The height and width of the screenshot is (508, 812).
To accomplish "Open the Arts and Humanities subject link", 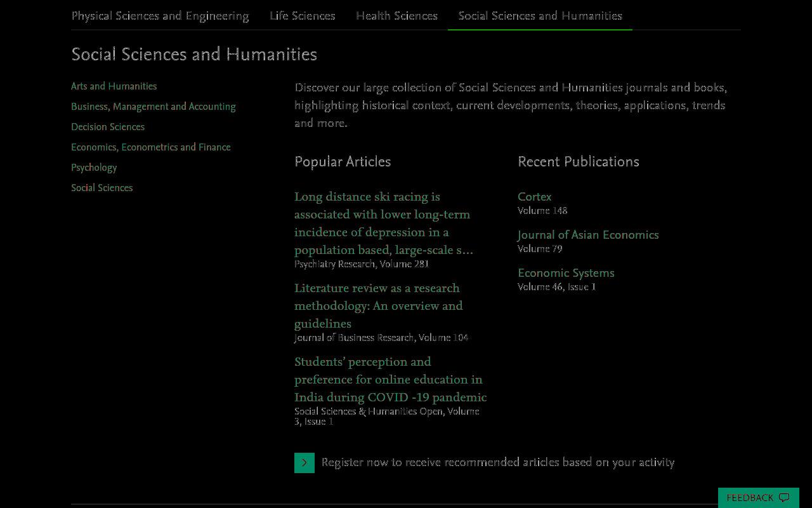I will 114,86.
